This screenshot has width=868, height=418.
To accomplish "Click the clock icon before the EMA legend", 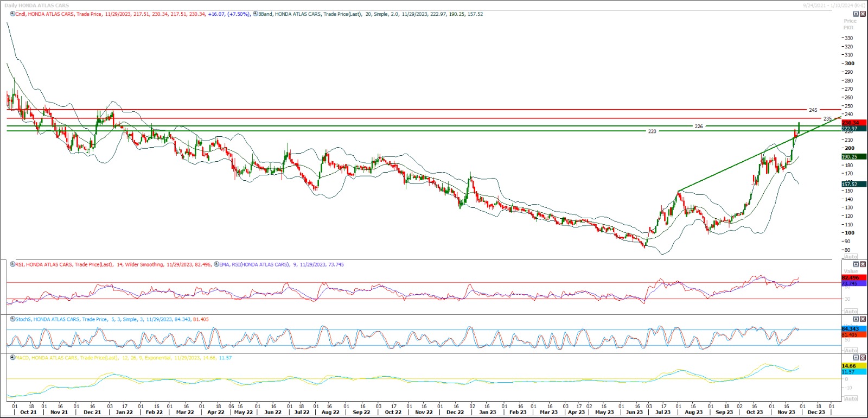I will [x=216, y=264].
